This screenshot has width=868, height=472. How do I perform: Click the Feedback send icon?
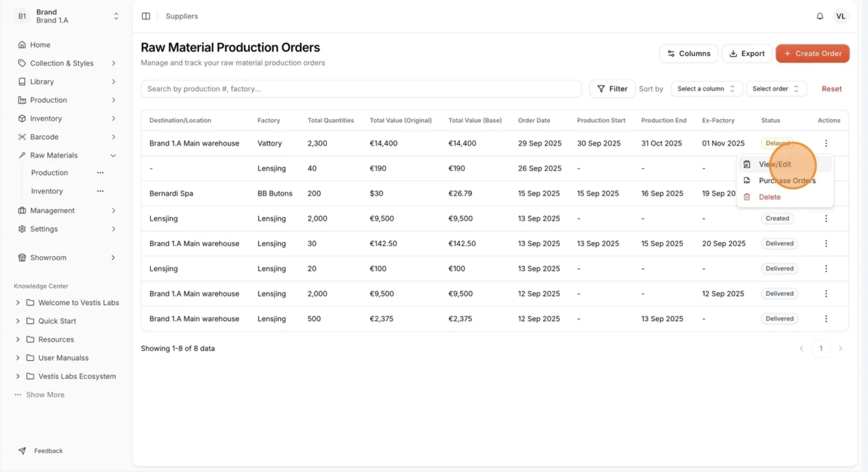tap(22, 450)
